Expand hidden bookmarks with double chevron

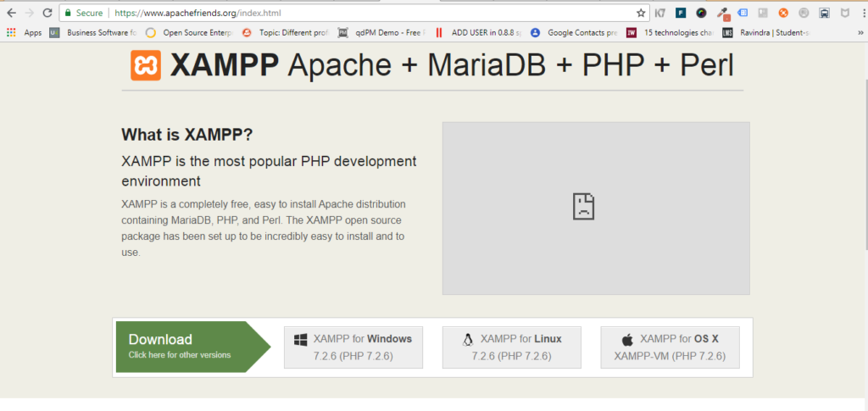click(x=860, y=33)
